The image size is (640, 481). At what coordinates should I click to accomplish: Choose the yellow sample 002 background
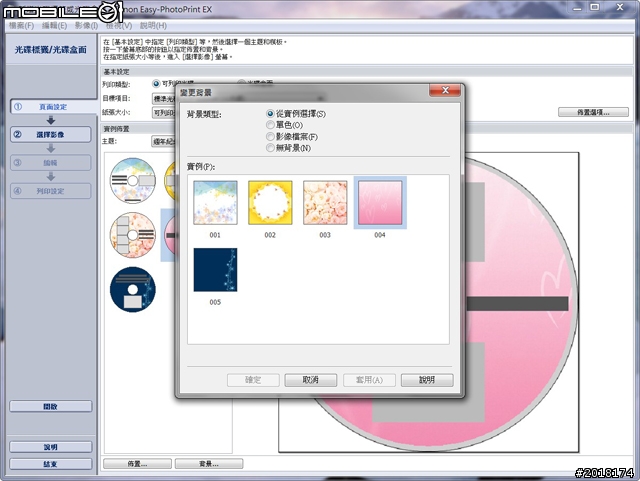tap(270, 203)
